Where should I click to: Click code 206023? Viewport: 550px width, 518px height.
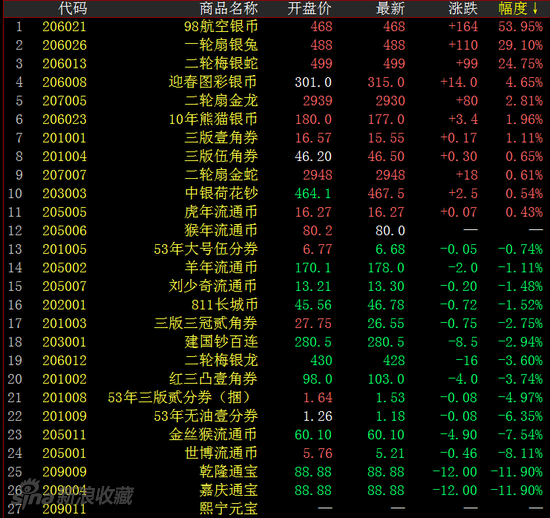(65, 120)
